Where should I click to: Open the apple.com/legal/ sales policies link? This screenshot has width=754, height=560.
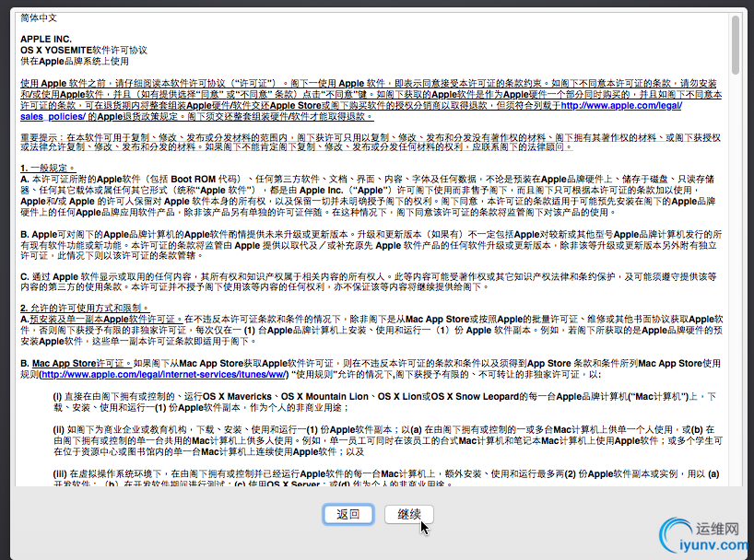(620, 105)
